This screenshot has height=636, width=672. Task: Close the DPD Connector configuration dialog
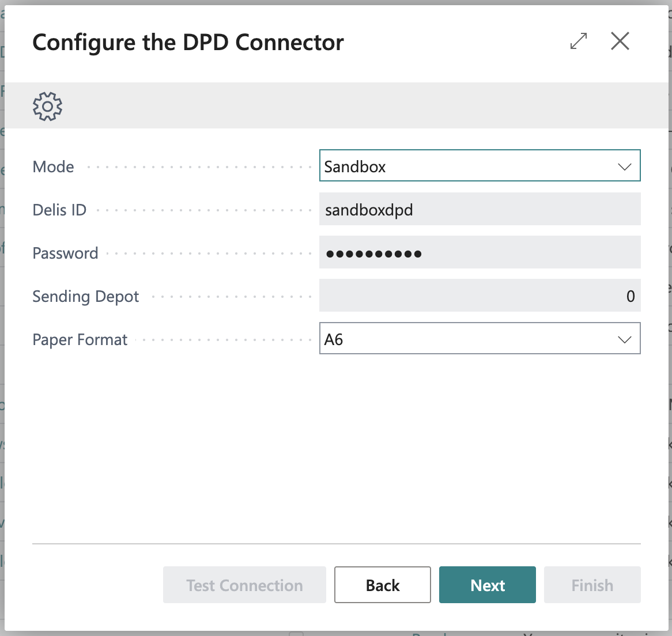pos(620,41)
